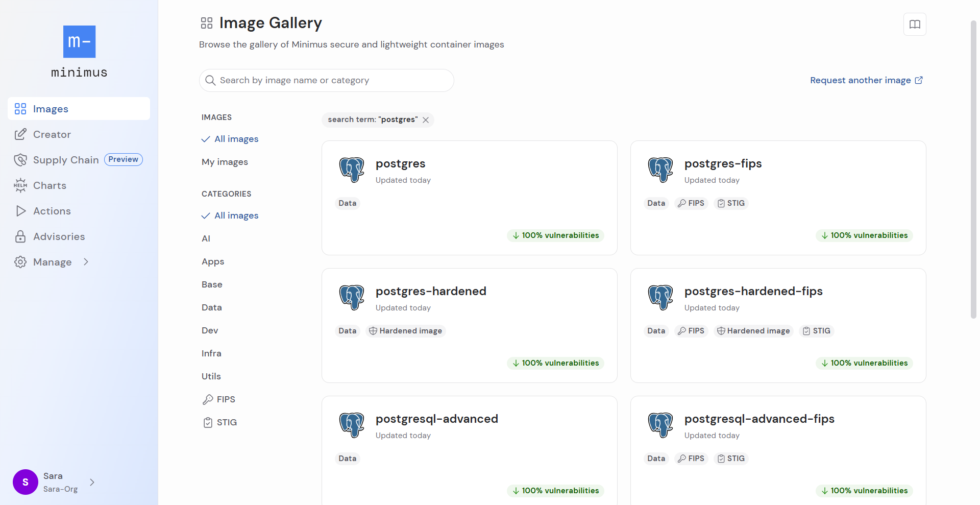Open Advisories using the lock icon
The height and width of the screenshot is (505, 980).
click(x=20, y=236)
